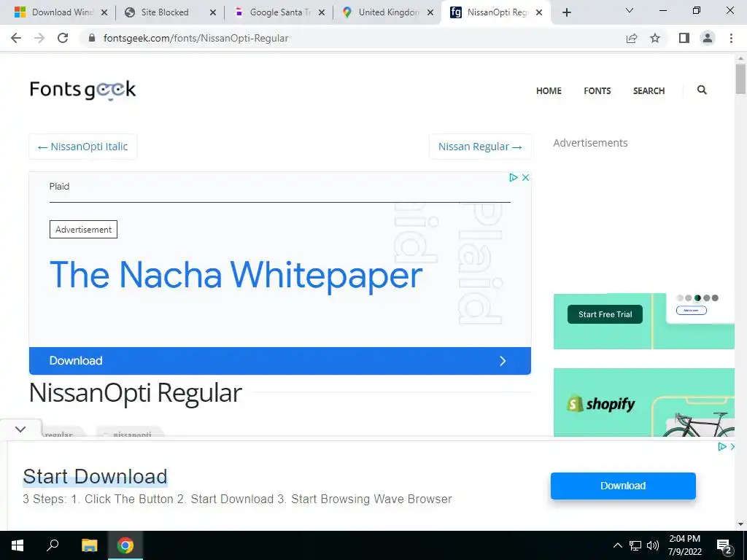The width and height of the screenshot is (747, 560).
Task: Click the taskbar clock and date
Action: click(684, 545)
